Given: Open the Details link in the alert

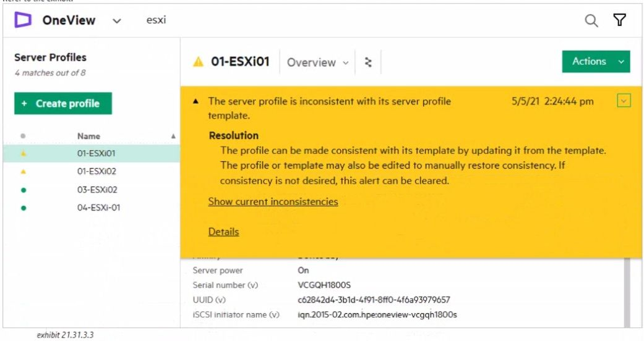Looking at the screenshot, I should click(223, 232).
